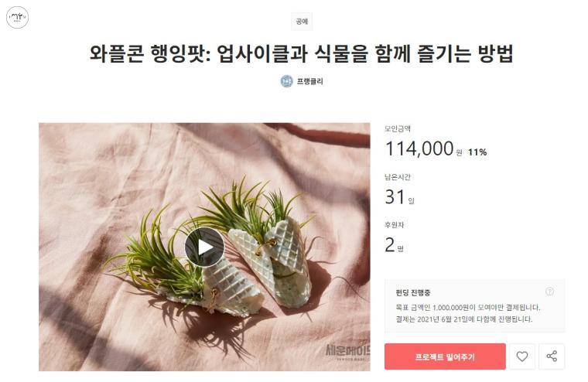This screenshot has height=382, width=588.
Task: Click the 모인금액 label
Action: [x=398, y=128]
